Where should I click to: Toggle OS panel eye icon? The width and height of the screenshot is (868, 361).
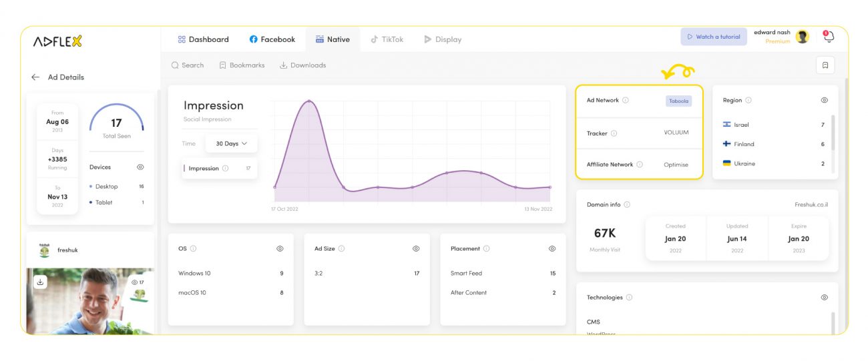(x=280, y=249)
